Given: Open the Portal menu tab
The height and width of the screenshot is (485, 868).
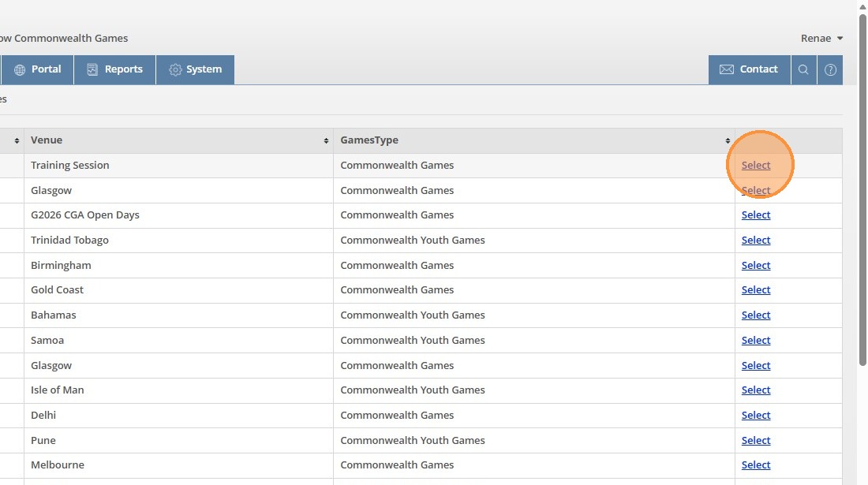Looking at the screenshot, I should (46, 69).
